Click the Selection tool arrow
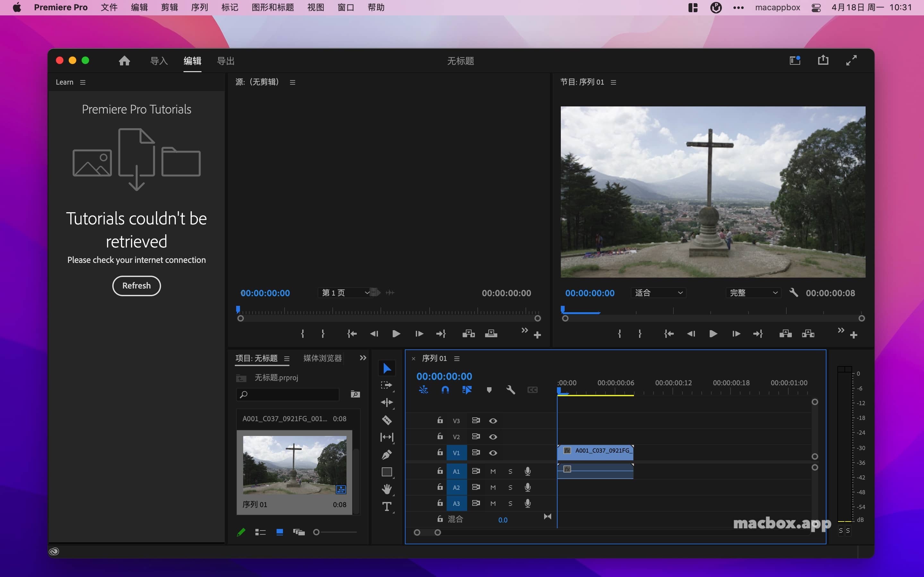The width and height of the screenshot is (924, 577). (x=386, y=368)
